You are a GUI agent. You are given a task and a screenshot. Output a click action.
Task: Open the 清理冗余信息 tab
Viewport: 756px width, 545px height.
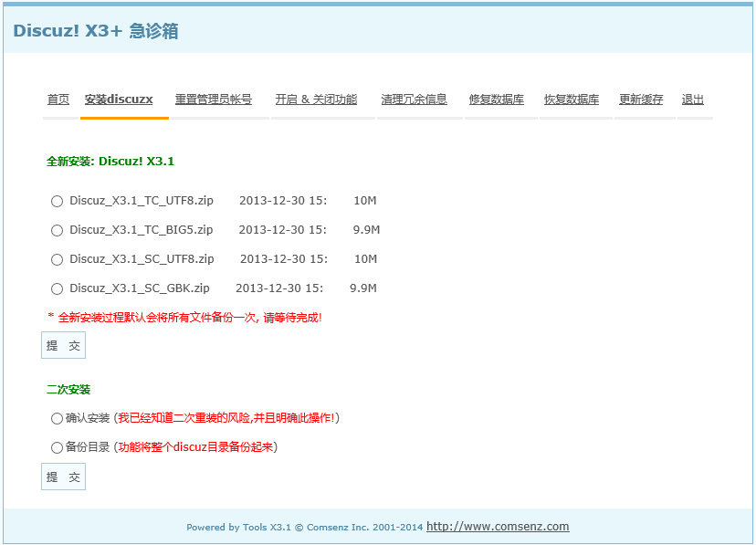click(x=415, y=100)
